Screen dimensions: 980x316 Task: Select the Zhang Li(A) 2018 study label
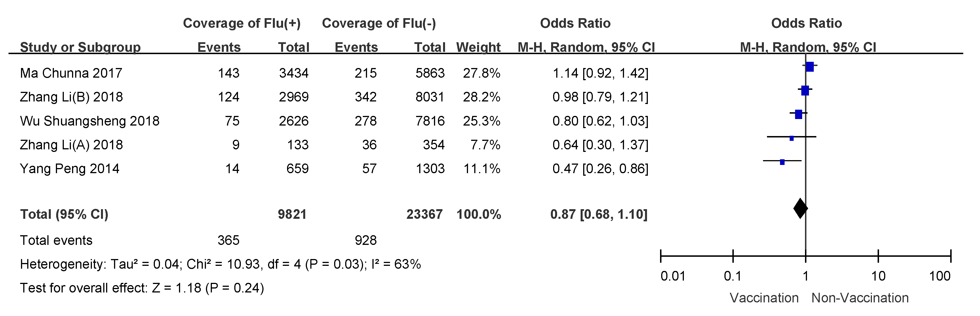71,145
